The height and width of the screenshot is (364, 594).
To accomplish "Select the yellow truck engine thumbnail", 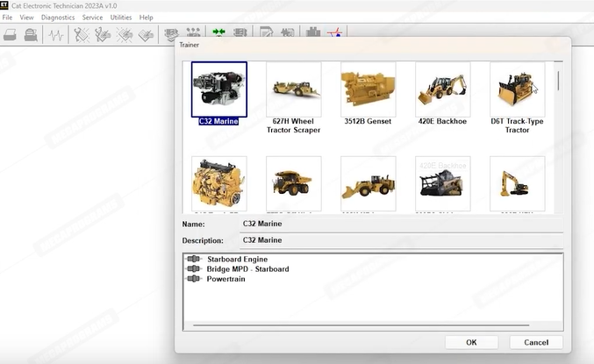I will click(x=219, y=183).
